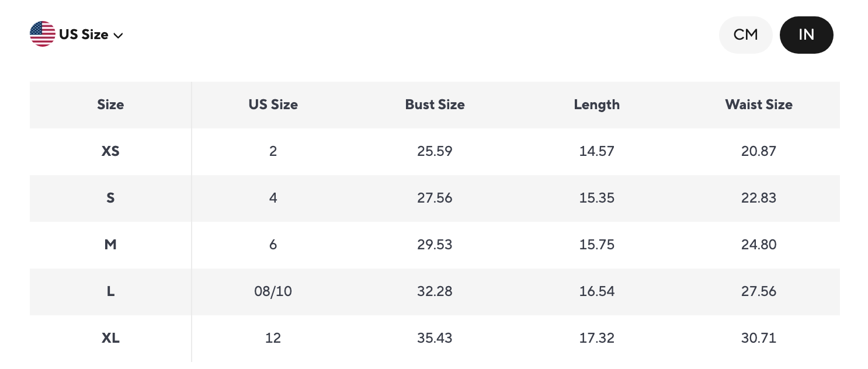868x369 pixels.
Task: Click the 08/10 US size cell
Action: 273,292
